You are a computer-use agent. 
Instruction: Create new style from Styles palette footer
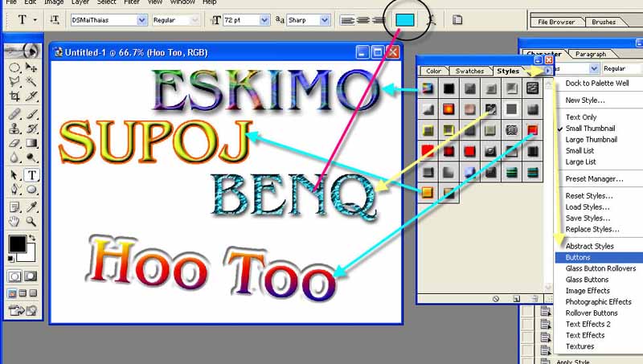coord(516,299)
